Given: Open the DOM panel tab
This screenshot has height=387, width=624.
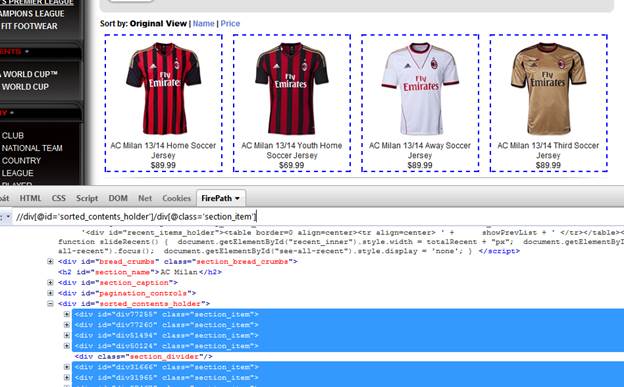Looking at the screenshot, I should [x=118, y=198].
